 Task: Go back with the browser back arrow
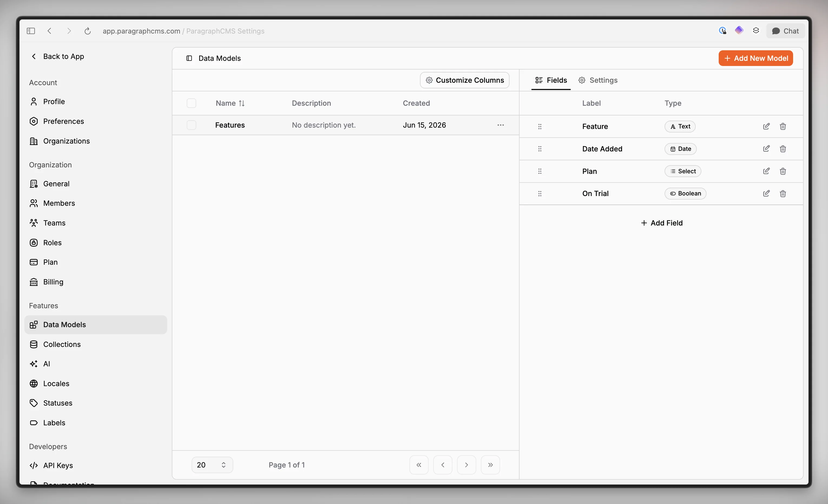[50, 31]
